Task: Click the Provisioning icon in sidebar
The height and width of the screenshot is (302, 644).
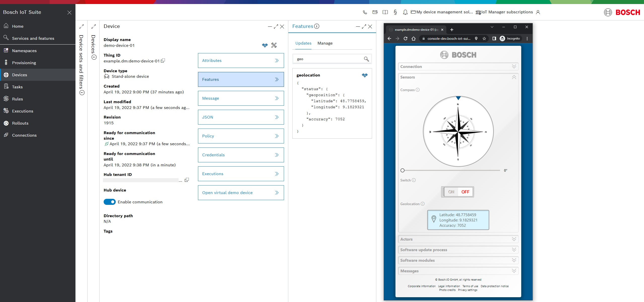Action: tap(6, 62)
